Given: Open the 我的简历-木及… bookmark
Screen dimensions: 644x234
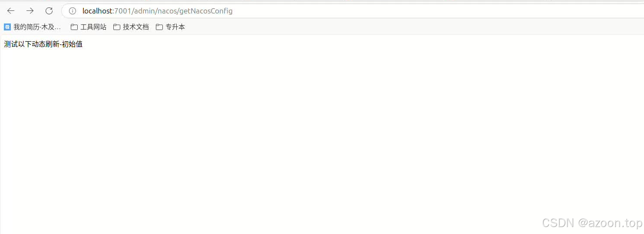Looking at the screenshot, I should click(x=33, y=27).
